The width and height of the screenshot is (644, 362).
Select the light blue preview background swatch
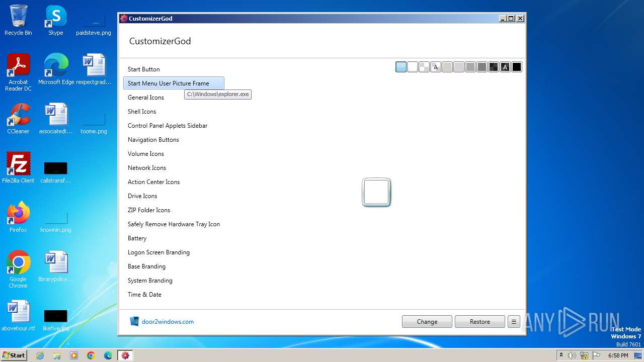click(x=401, y=67)
